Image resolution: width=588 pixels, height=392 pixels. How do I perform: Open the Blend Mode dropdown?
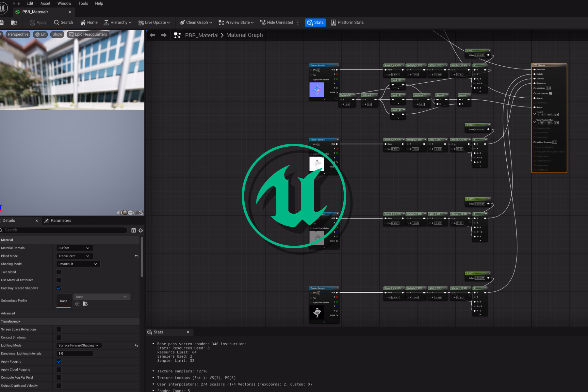(x=74, y=256)
